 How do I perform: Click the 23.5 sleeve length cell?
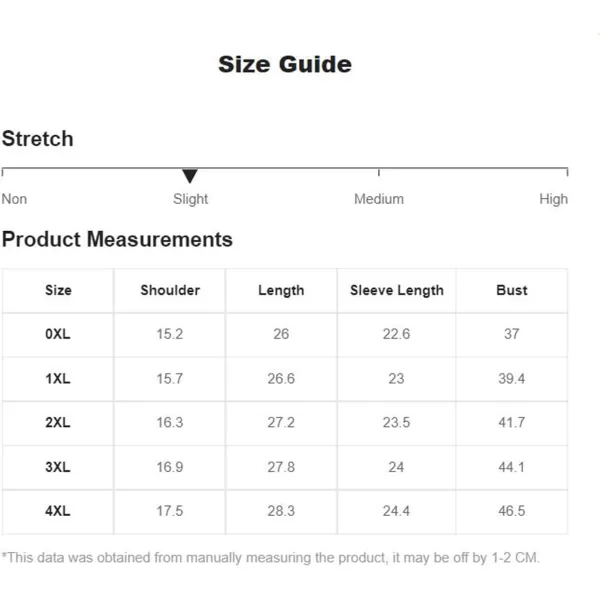tap(396, 423)
